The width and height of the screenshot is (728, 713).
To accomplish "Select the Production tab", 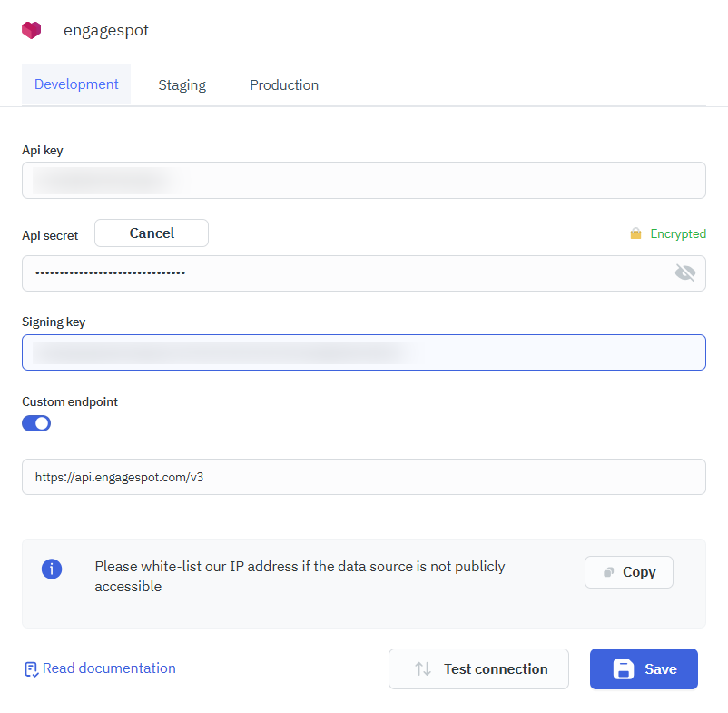I will (x=284, y=85).
